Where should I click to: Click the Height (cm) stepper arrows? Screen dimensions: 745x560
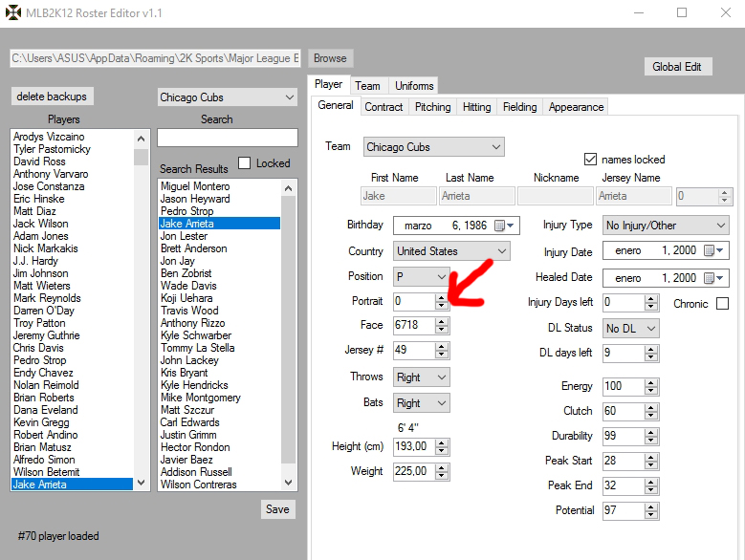point(442,446)
